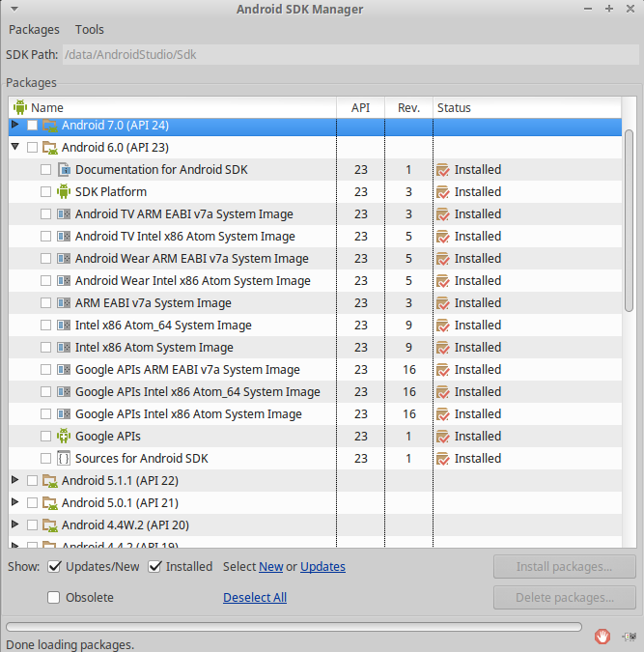
Task: Click Google APIs ARM EABI v7a image icon
Action: (64, 370)
